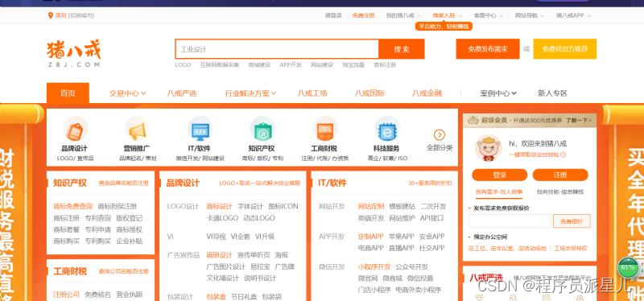Screen dimensions: 644x301
Task: Click 切换城市 beside the location
Action: 81,15
